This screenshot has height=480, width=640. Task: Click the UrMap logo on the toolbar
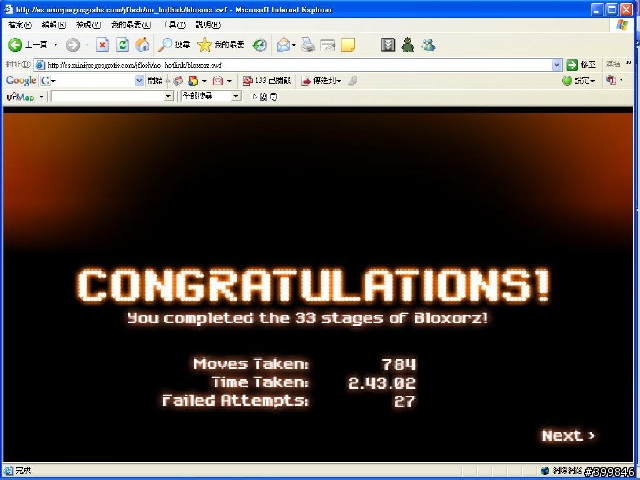(x=20, y=97)
